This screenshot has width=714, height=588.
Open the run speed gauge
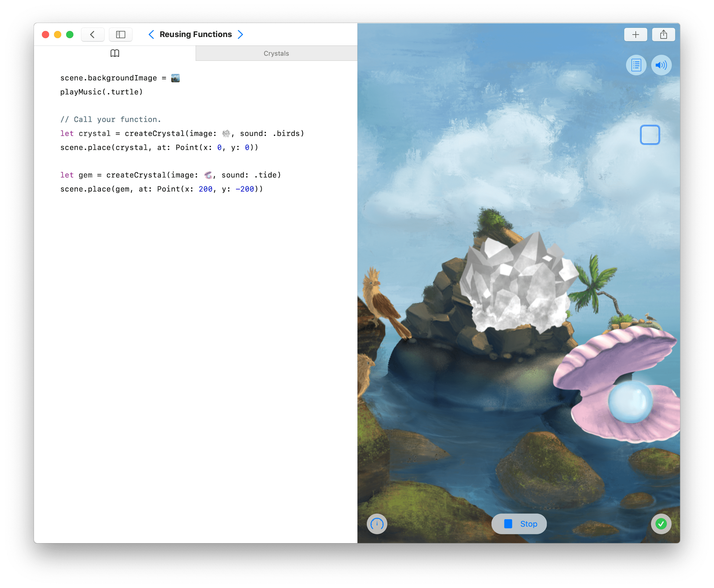(377, 524)
